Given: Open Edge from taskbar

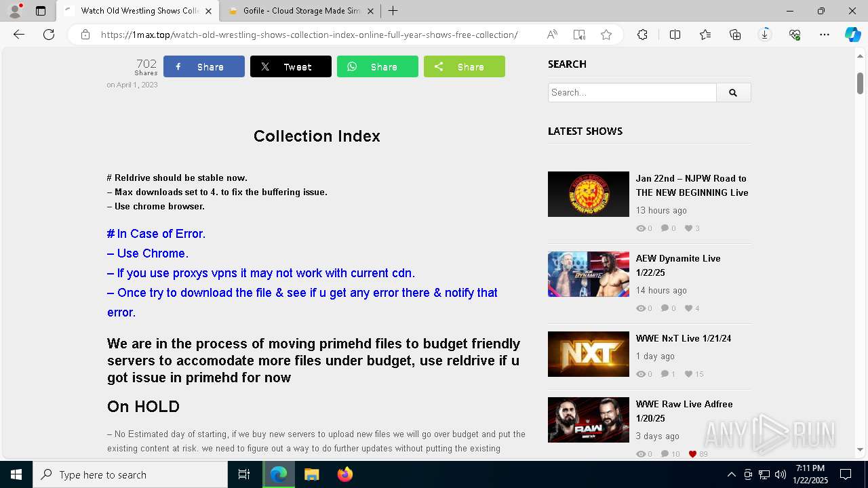Looking at the screenshot, I should [x=279, y=474].
